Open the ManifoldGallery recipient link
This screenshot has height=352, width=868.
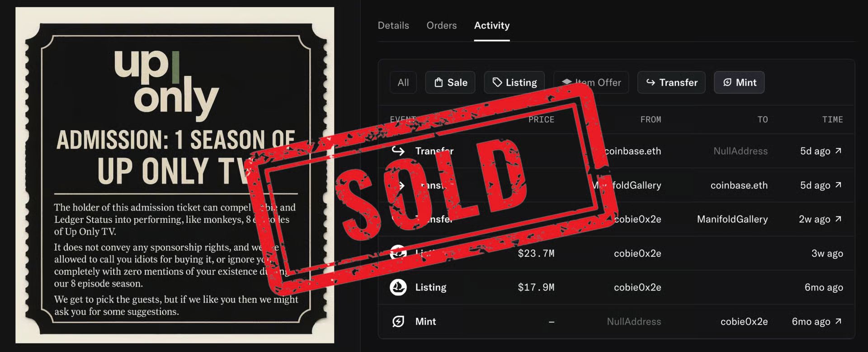732,219
